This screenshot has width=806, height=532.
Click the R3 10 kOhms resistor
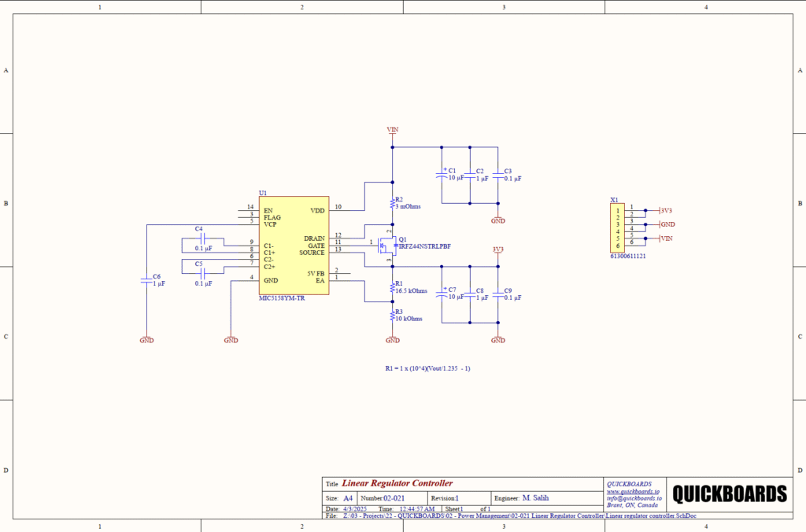pyautogui.click(x=392, y=316)
